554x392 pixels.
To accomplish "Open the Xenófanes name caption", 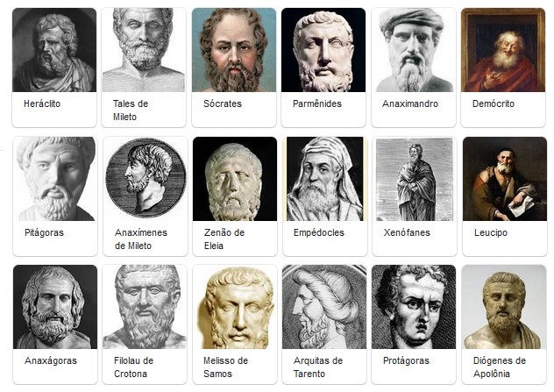I will 407,232.
